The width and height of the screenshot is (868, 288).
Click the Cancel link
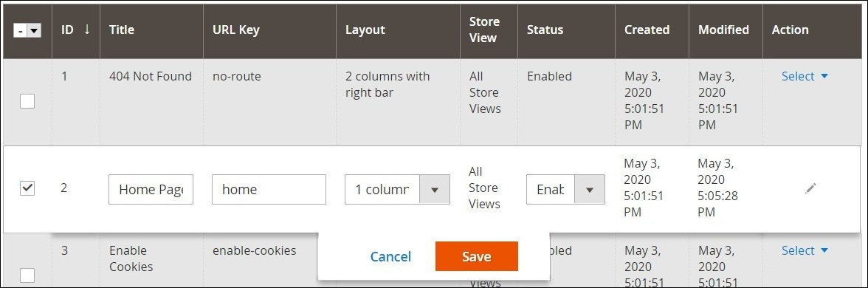391,256
